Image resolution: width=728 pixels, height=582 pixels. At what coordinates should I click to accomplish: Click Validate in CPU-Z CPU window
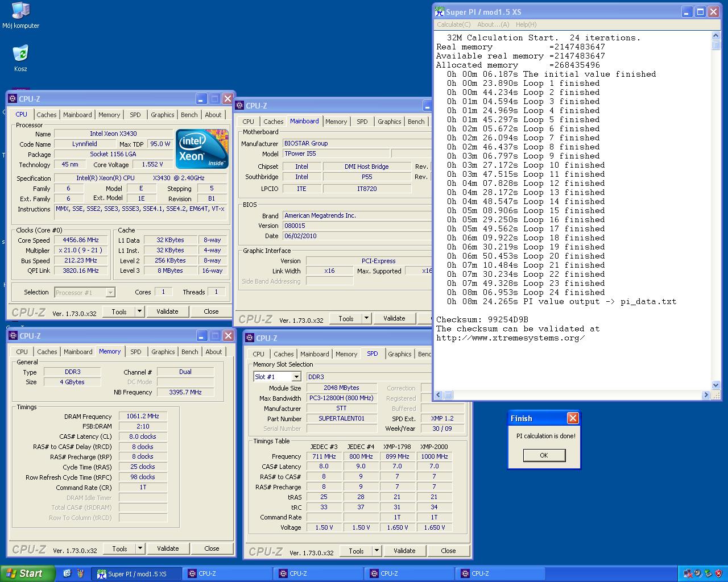coord(167,311)
